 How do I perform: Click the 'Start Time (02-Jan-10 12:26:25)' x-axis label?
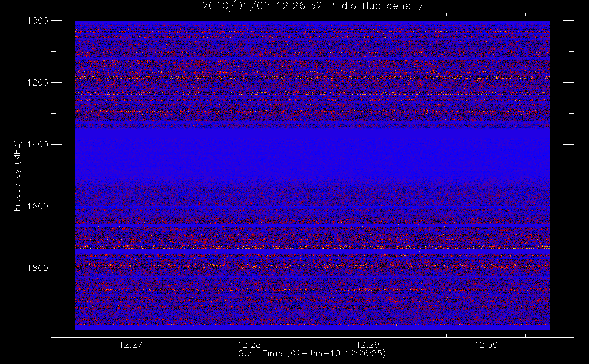pyautogui.click(x=312, y=353)
